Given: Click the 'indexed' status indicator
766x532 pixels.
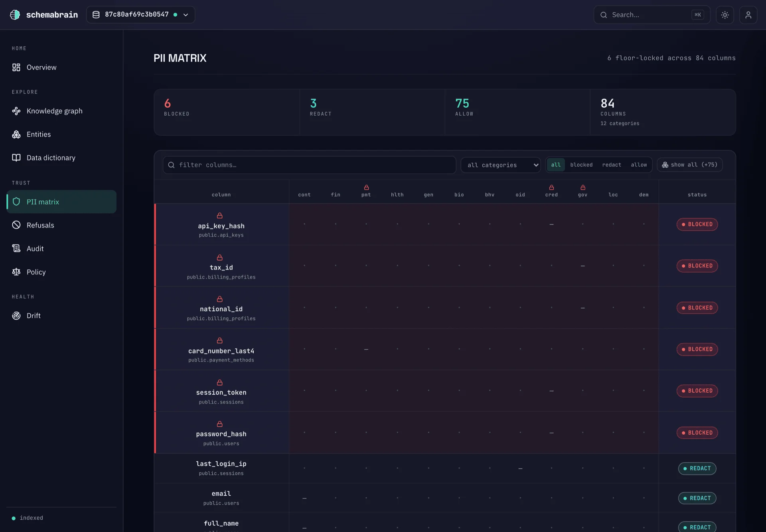Looking at the screenshot, I should [28, 518].
